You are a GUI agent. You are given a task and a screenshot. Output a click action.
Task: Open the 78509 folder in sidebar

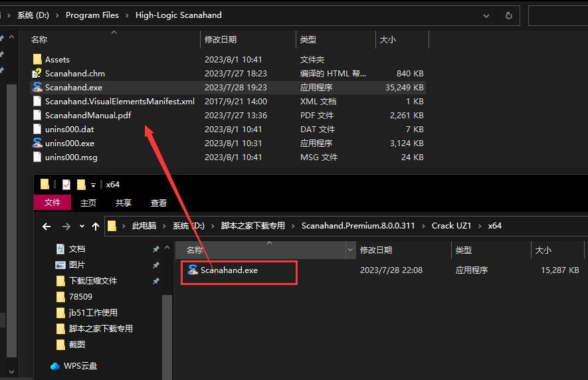tap(80, 296)
